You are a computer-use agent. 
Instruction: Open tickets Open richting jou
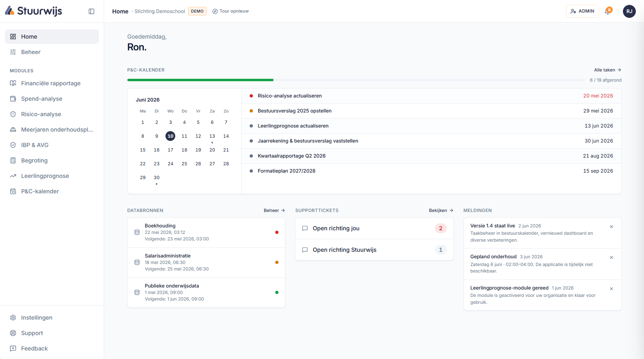point(374,228)
